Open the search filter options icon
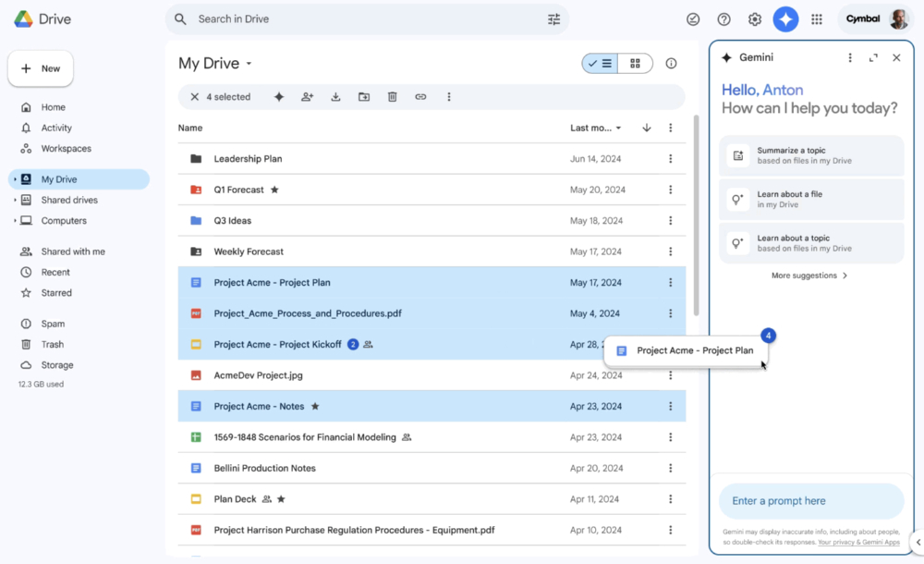This screenshot has height=564, width=924. [553, 19]
